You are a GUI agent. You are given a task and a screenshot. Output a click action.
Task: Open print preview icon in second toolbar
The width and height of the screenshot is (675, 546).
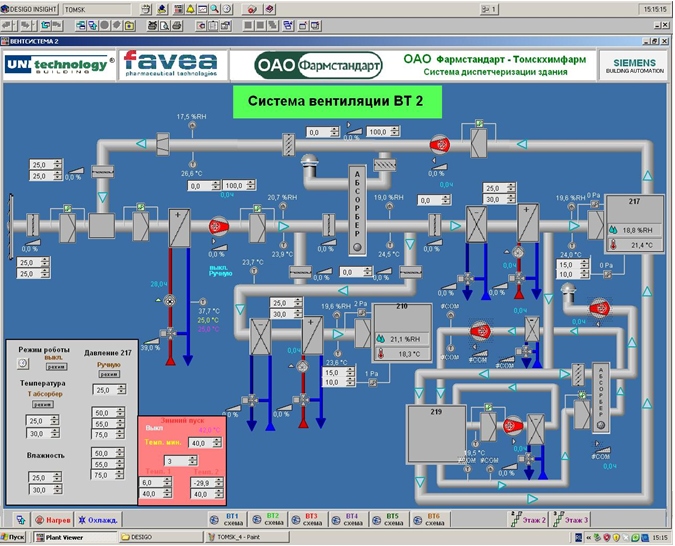pos(164,25)
